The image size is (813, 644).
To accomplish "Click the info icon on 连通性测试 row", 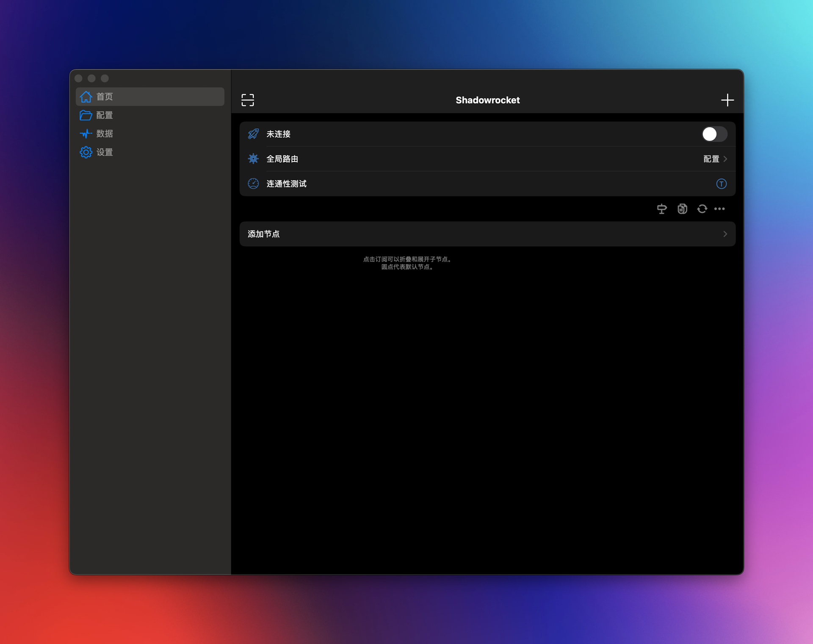I will (x=721, y=183).
